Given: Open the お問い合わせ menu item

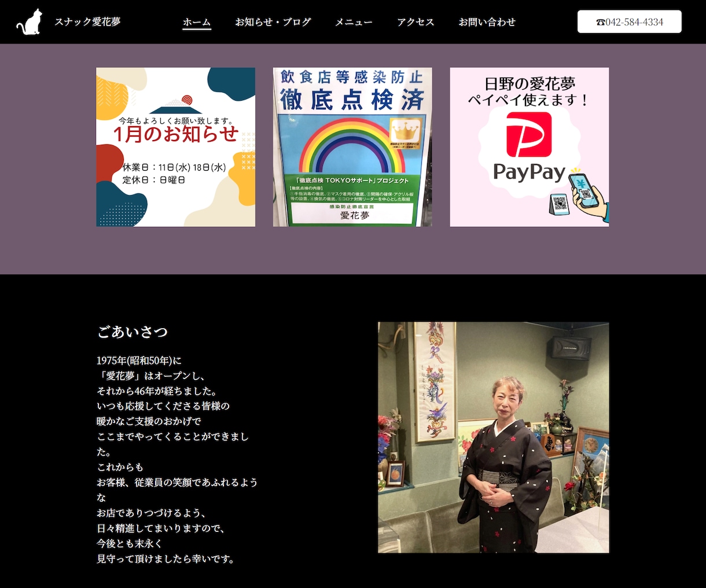Looking at the screenshot, I should [x=487, y=22].
